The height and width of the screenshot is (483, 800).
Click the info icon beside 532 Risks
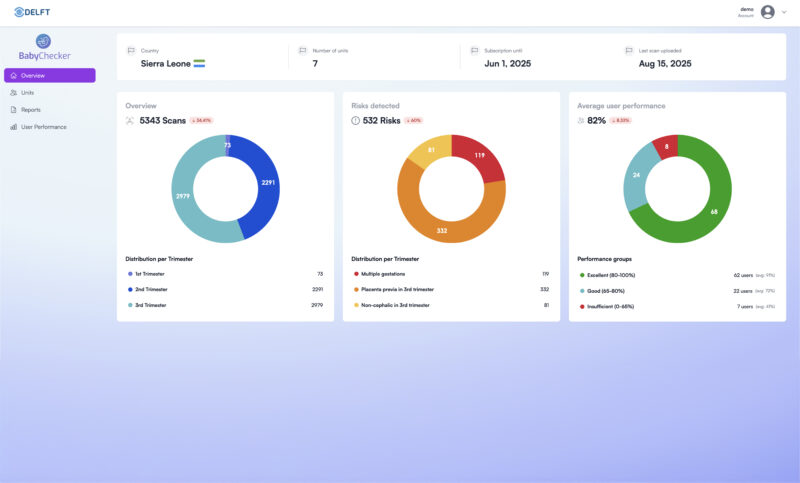click(356, 120)
